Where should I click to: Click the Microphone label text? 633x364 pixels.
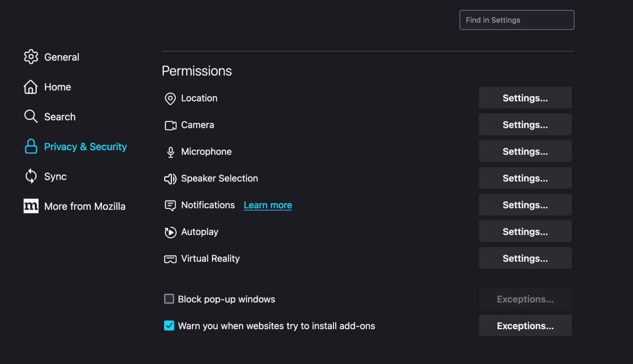point(206,152)
